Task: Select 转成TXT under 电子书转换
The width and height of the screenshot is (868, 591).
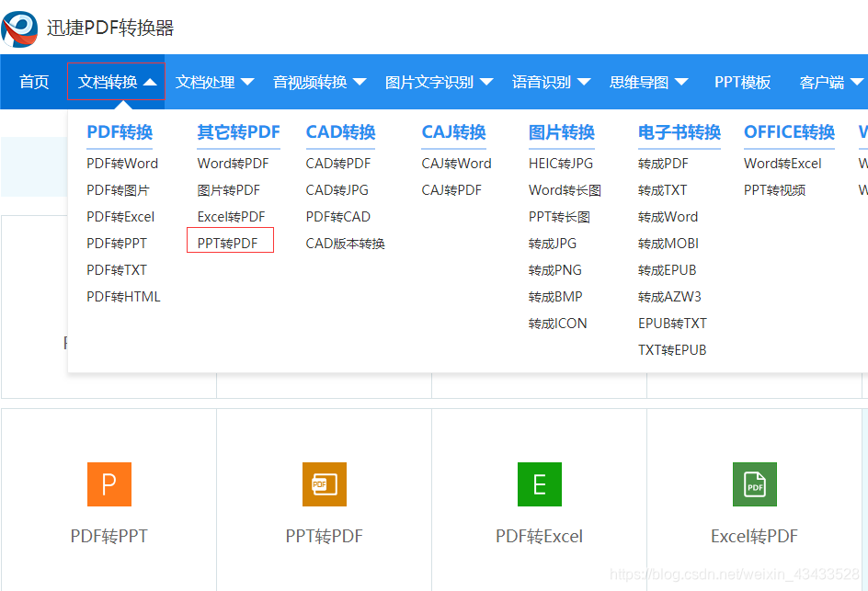Action: 663,190
